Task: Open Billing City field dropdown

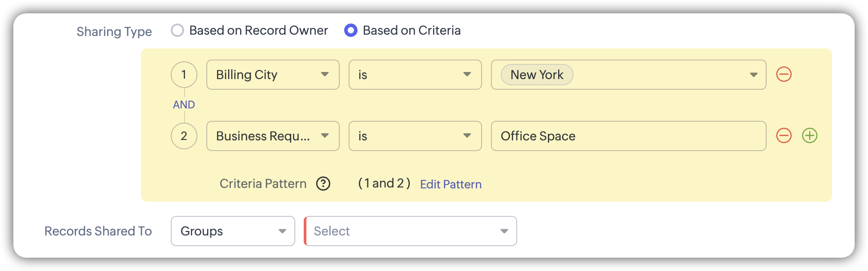Action: click(273, 75)
